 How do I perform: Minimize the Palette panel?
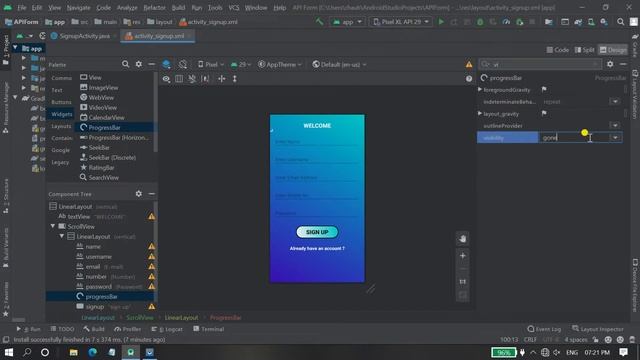pos(151,64)
